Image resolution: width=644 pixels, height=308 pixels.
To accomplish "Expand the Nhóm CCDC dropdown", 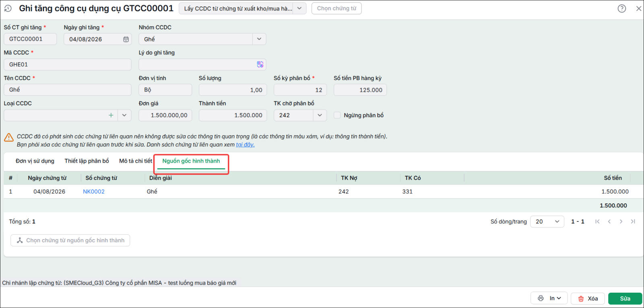I will pos(259,39).
